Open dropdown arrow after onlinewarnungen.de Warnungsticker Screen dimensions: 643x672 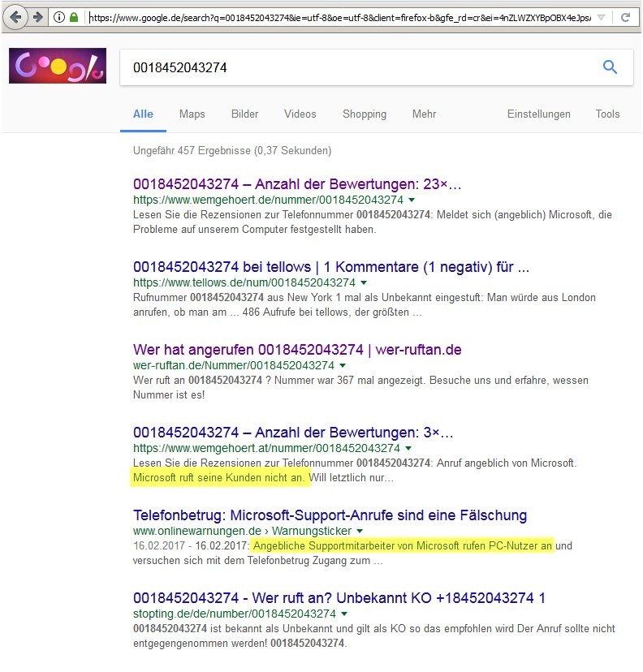pyautogui.click(x=360, y=531)
